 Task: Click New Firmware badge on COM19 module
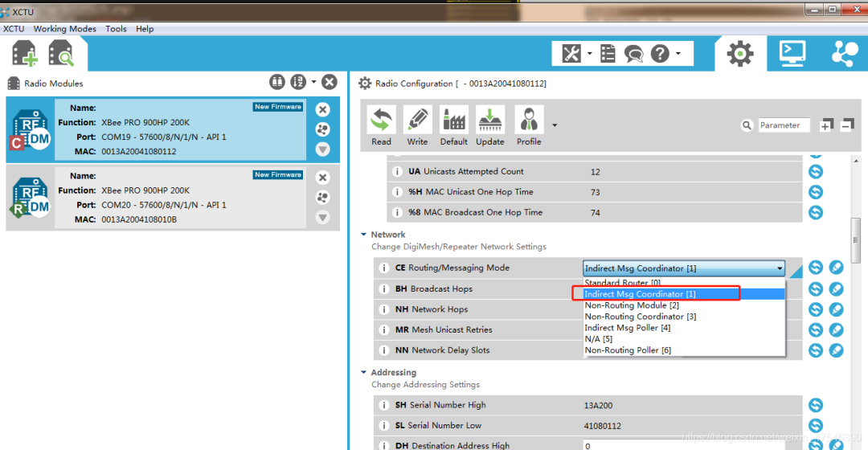point(278,107)
